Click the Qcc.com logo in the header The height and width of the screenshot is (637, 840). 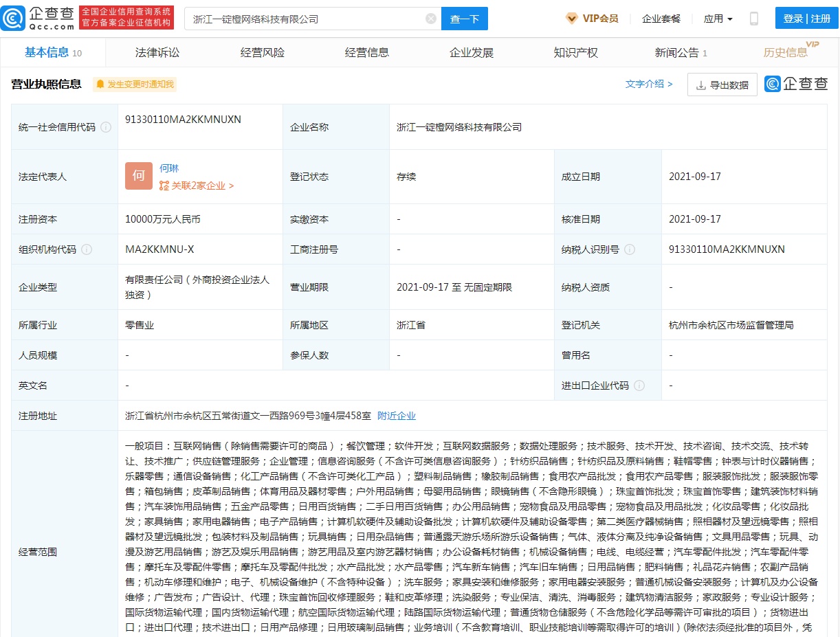point(38,19)
